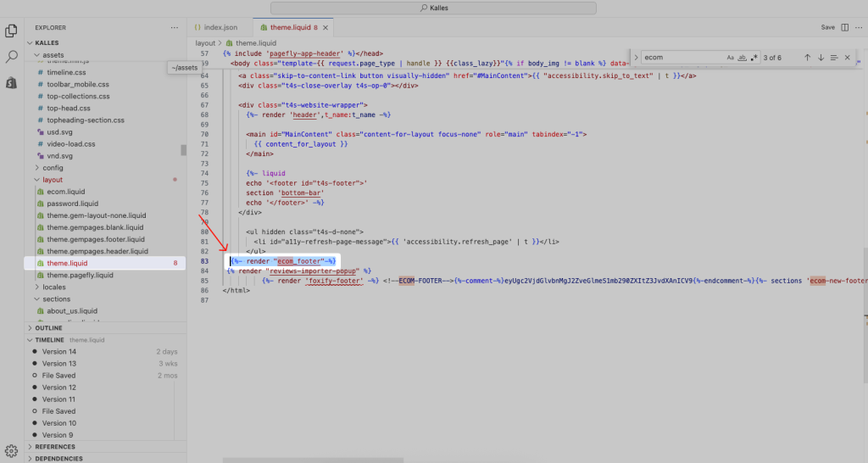The height and width of the screenshot is (463, 868).
Task: Jump to next find match arrow
Action: pos(821,58)
